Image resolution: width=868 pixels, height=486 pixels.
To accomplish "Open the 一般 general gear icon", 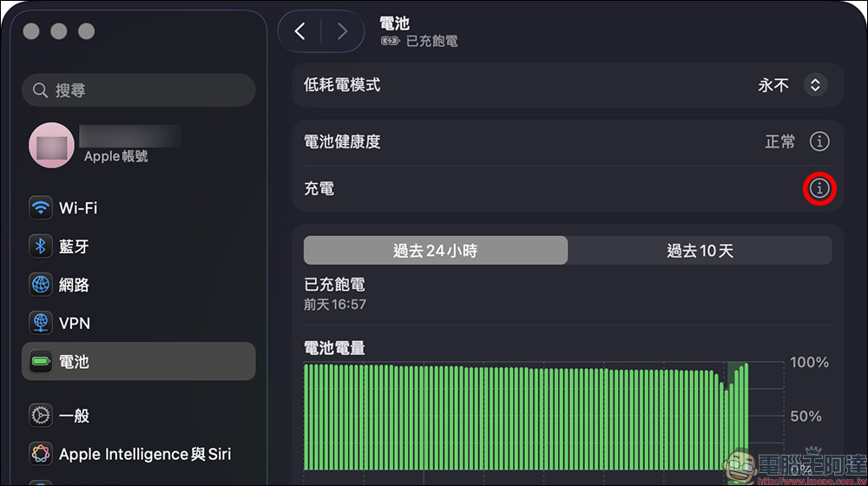I will (x=41, y=415).
